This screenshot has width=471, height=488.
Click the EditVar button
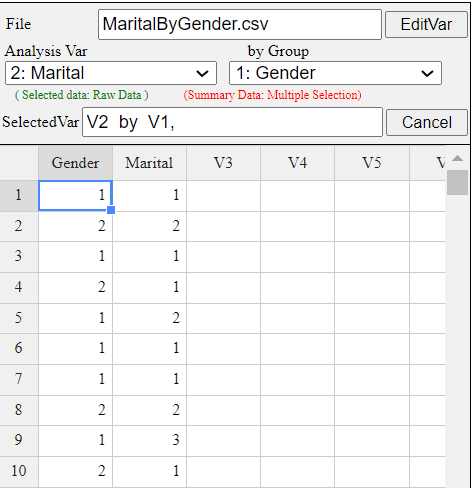pos(426,24)
